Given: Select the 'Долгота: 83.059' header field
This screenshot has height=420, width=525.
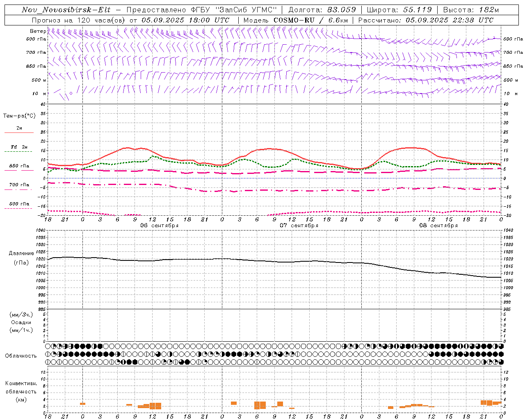Looking at the screenshot, I should pyautogui.click(x=322, y=10).
